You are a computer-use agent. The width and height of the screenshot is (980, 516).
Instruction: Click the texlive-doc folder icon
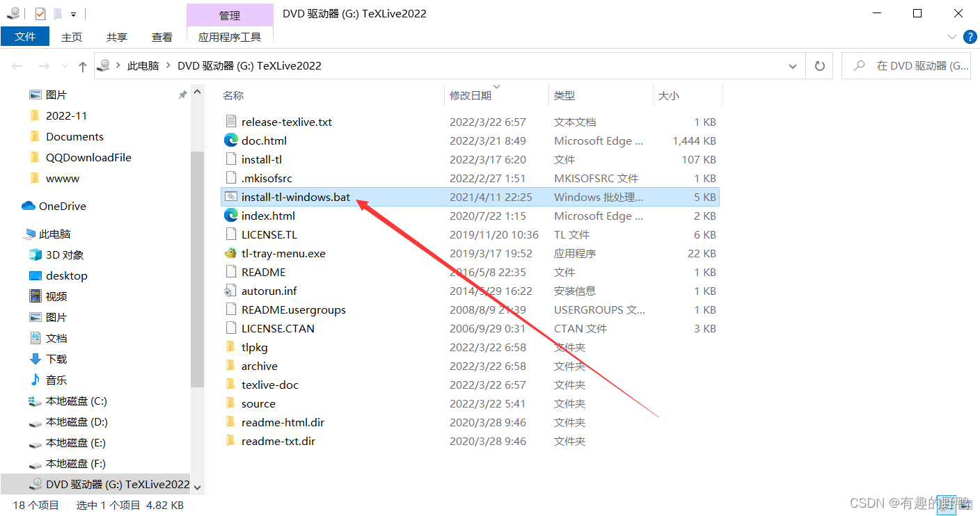point(231,385)
